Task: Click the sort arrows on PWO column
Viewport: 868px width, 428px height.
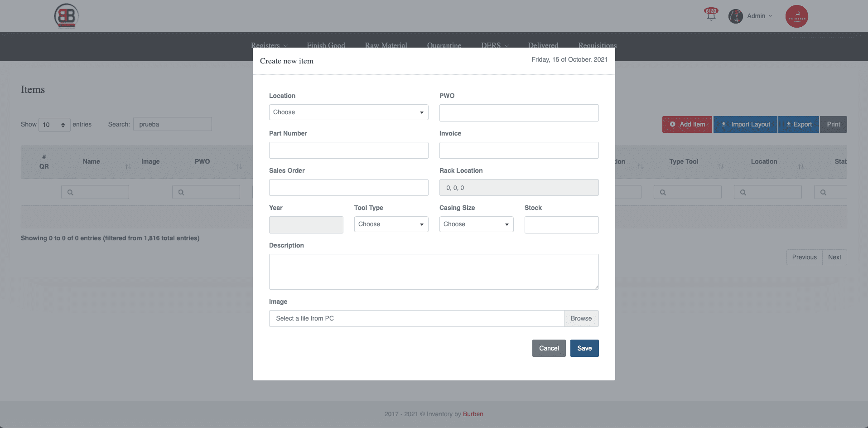Action: 239,166
